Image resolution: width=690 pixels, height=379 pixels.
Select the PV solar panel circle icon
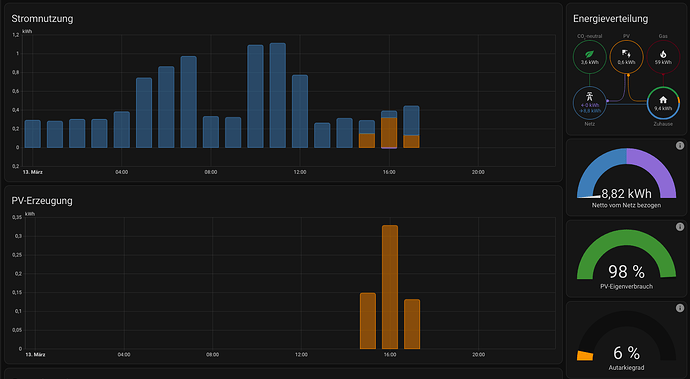click(626, 57)
